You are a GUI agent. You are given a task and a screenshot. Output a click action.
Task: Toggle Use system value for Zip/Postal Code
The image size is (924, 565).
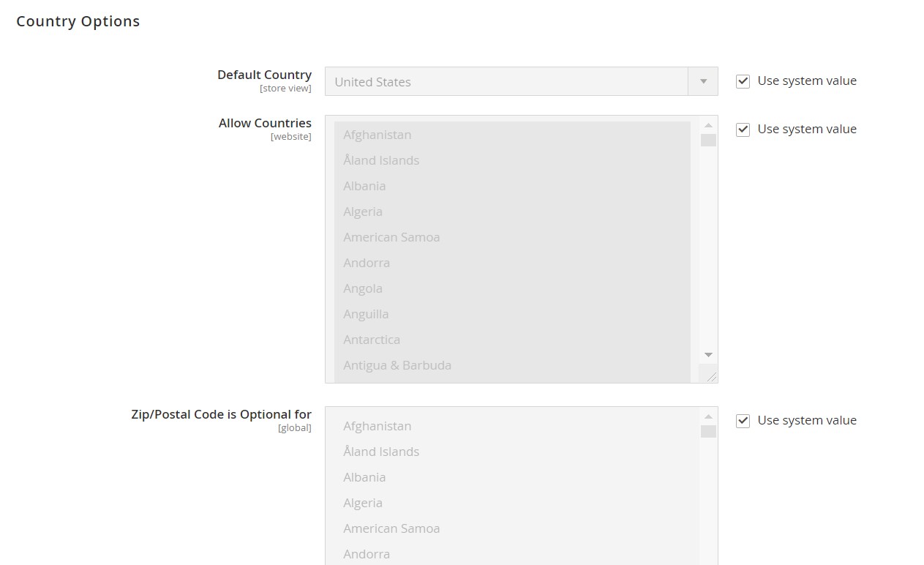[x=743, y=421]
